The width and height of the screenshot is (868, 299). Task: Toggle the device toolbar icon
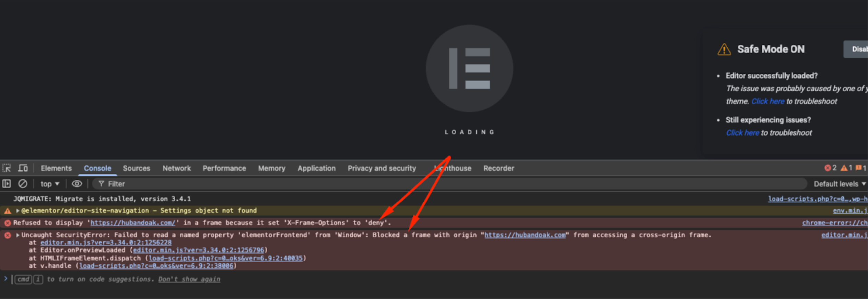coord(23,168)
